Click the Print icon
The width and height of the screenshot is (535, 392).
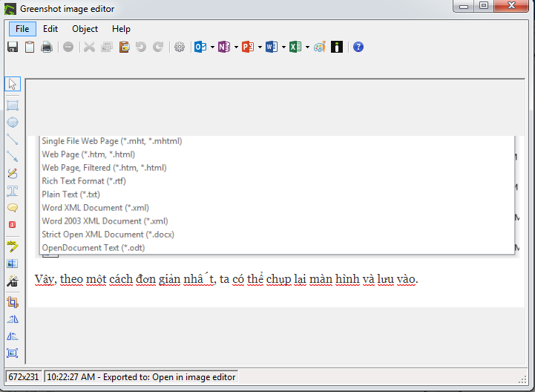point(47,47)
